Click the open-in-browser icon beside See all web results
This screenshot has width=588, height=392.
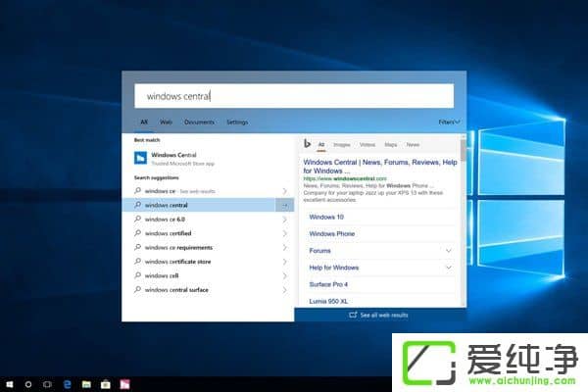(353, 315)
